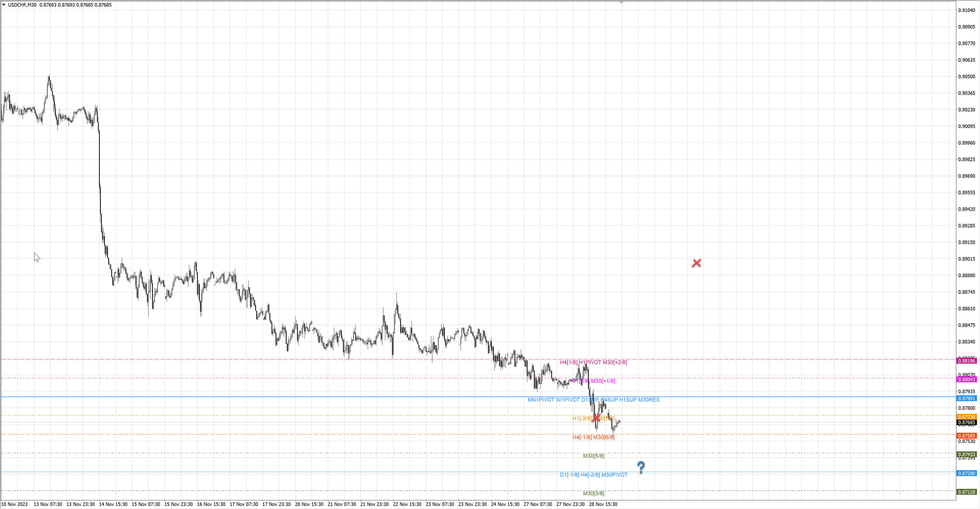This screenshot has height=509, width=980.
Task: Click the blue 0.87280 price tag
Action: tap(966, 473)
